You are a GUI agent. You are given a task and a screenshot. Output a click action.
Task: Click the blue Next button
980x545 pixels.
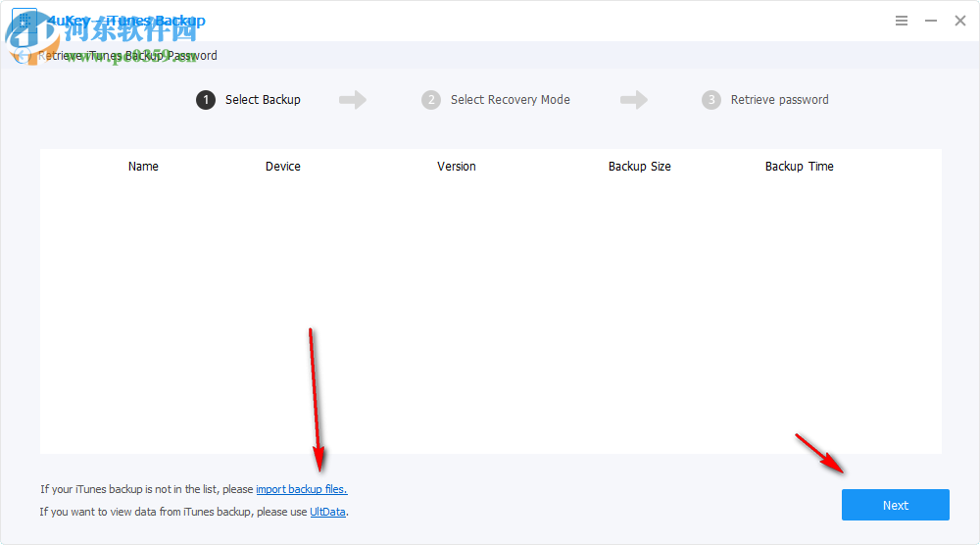(896, 505)
